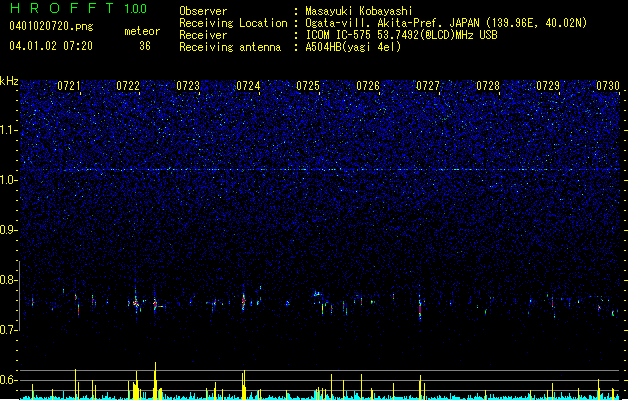Viewport: 629px width, 400px height.
Task: Click the meteor count value 36
Action: (145, 46)
